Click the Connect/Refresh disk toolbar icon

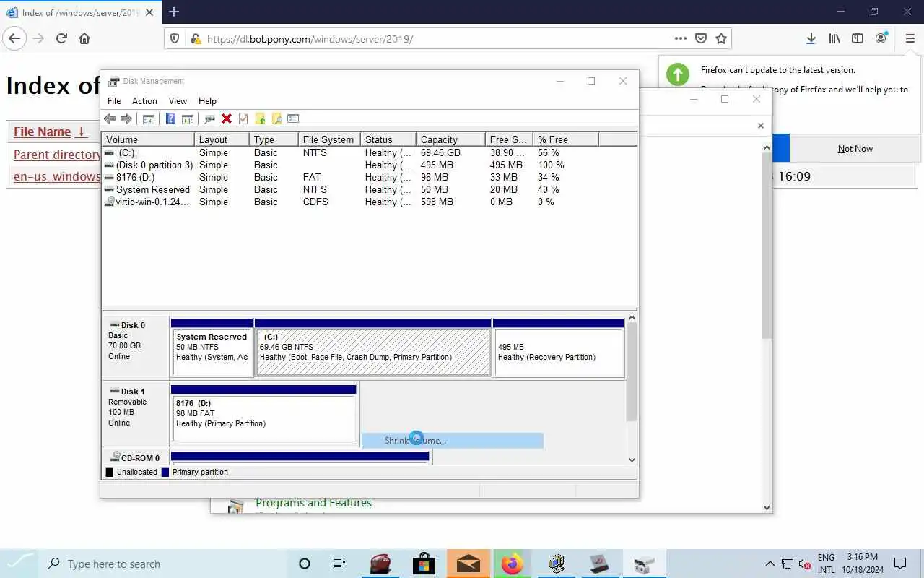tap(210, 119)
